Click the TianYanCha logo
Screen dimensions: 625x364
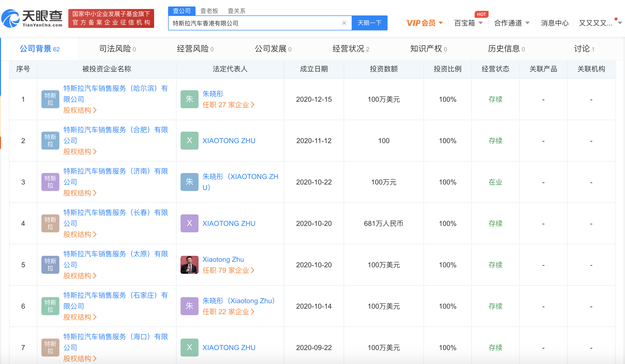pyautogui.click(x=32, y=18)
